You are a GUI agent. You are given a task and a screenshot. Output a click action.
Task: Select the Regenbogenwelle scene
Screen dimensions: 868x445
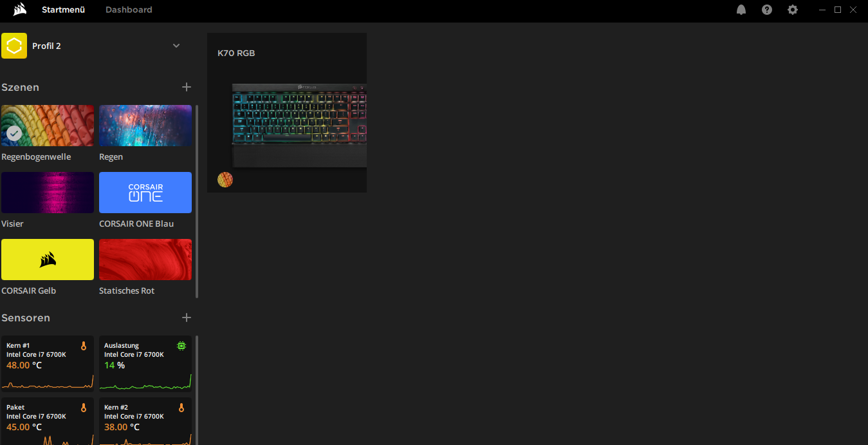48,126
